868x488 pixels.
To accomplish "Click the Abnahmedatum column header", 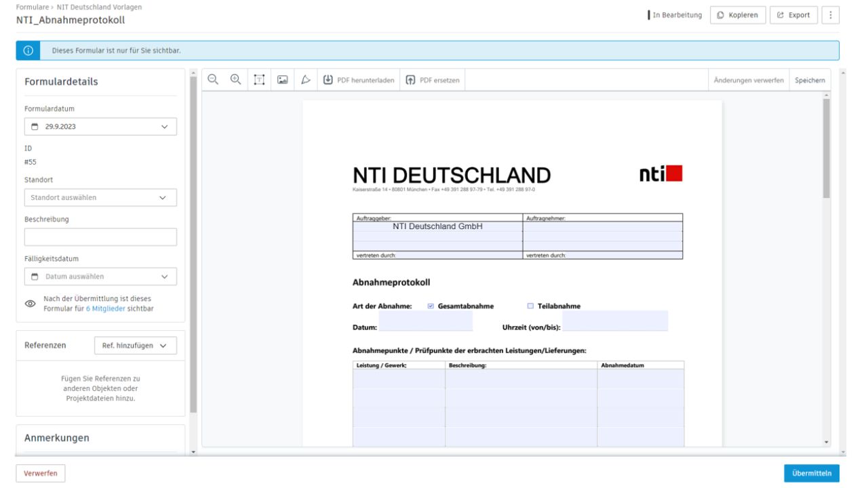I will coord(623,365).
